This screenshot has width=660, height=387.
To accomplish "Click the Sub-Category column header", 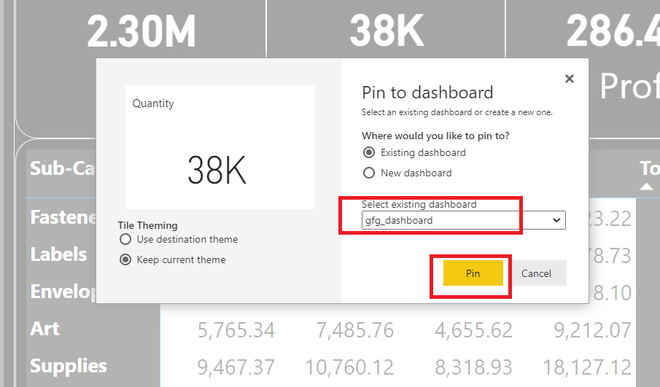I will (62, 168).
